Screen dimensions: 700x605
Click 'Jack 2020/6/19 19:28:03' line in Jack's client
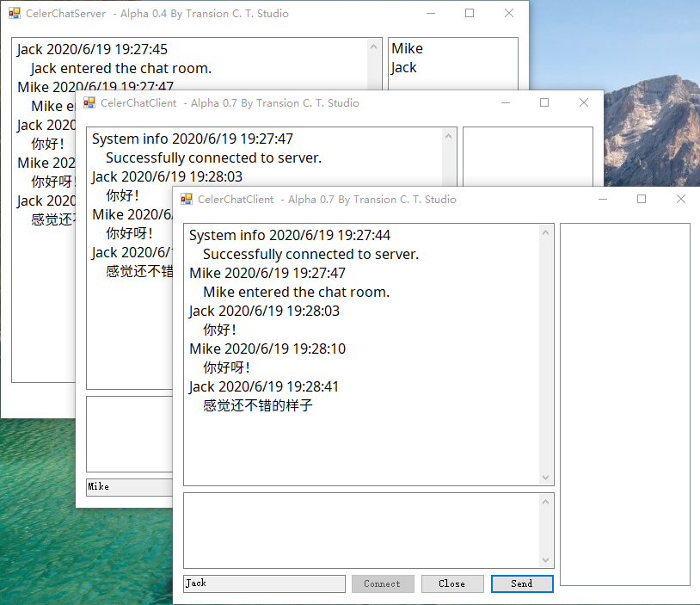point(264,311)
